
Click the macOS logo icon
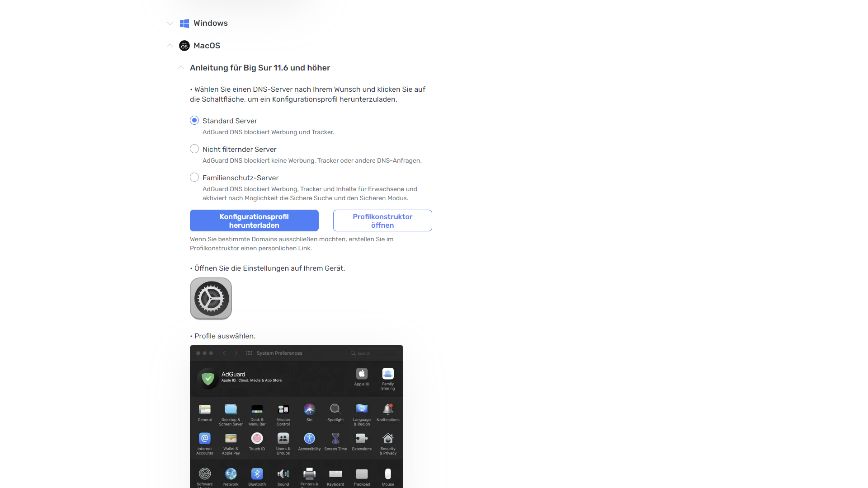pyautogui.click(x=184, y=46)
